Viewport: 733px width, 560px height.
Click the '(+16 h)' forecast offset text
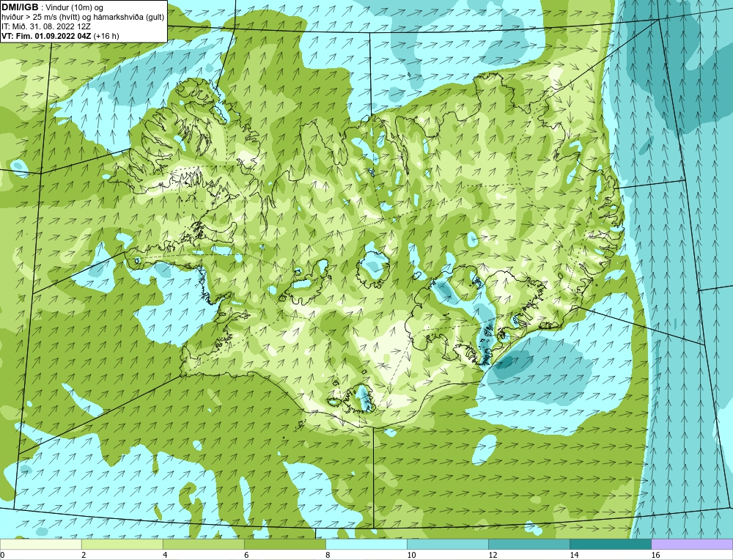tap(106, 36)
